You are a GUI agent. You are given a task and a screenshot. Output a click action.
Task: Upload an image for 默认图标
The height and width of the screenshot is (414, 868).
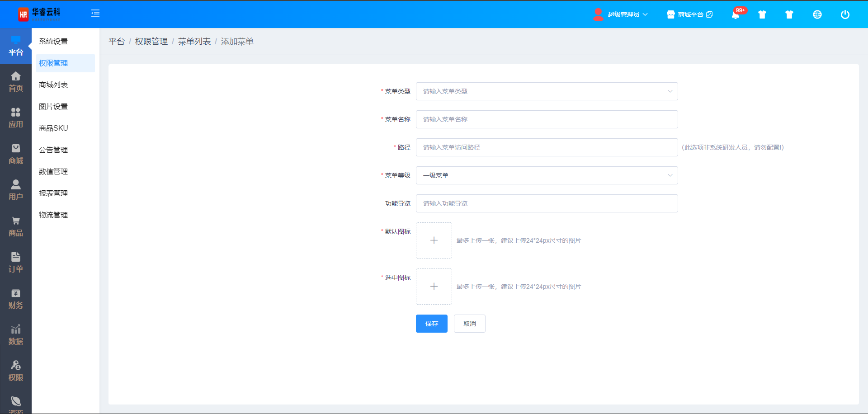(434, 240)
